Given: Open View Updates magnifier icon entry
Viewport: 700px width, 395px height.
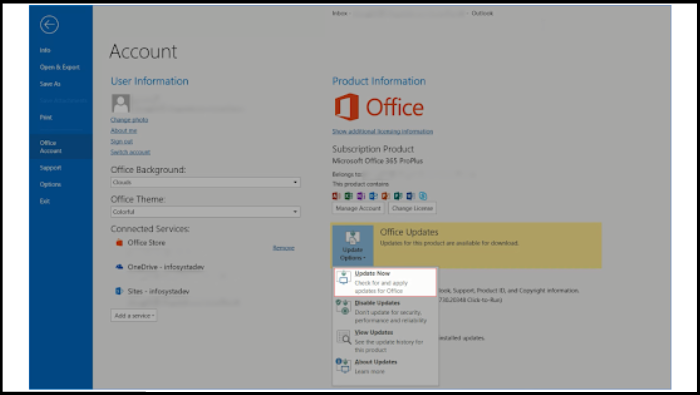Looking at the screenshot, I should (x=343, y=337).
